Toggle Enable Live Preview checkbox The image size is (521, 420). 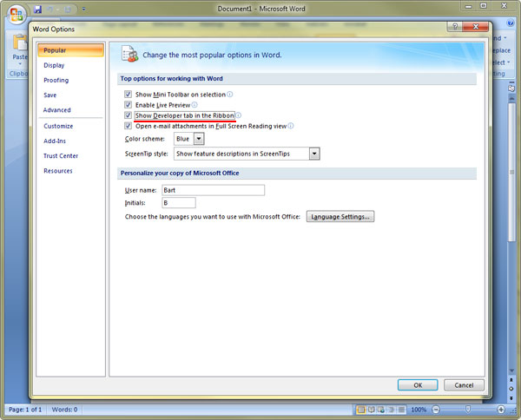point(128,105)
